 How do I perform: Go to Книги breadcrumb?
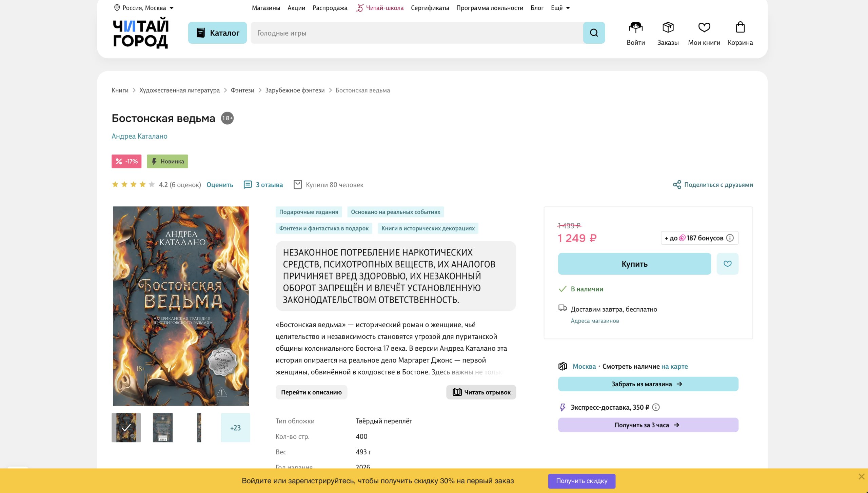tap(120, 90)
